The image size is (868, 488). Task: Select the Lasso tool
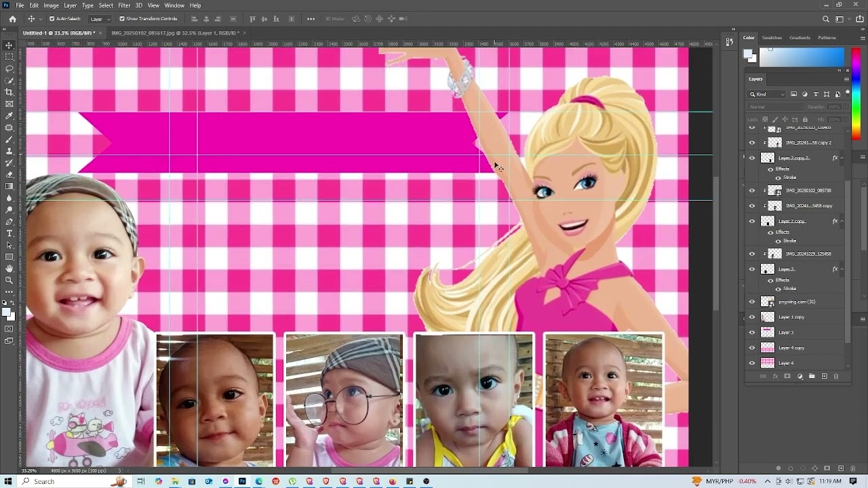(x=9, y=69)
